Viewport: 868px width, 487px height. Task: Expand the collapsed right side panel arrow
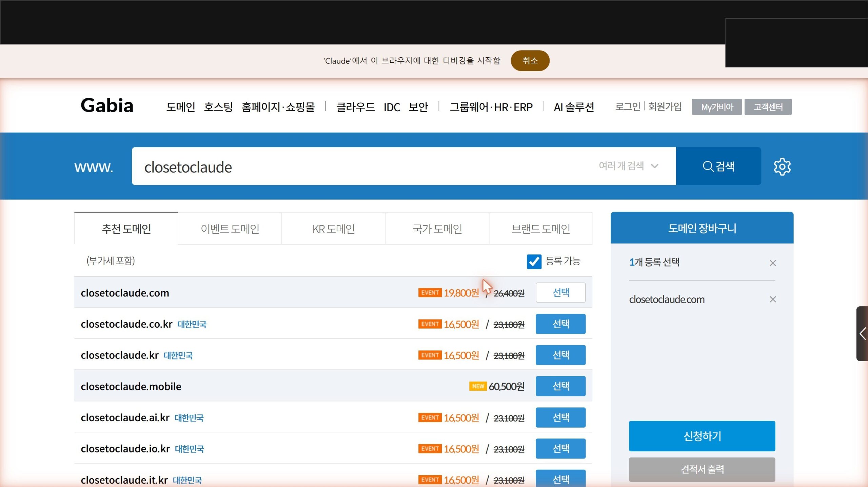[862, 333]
